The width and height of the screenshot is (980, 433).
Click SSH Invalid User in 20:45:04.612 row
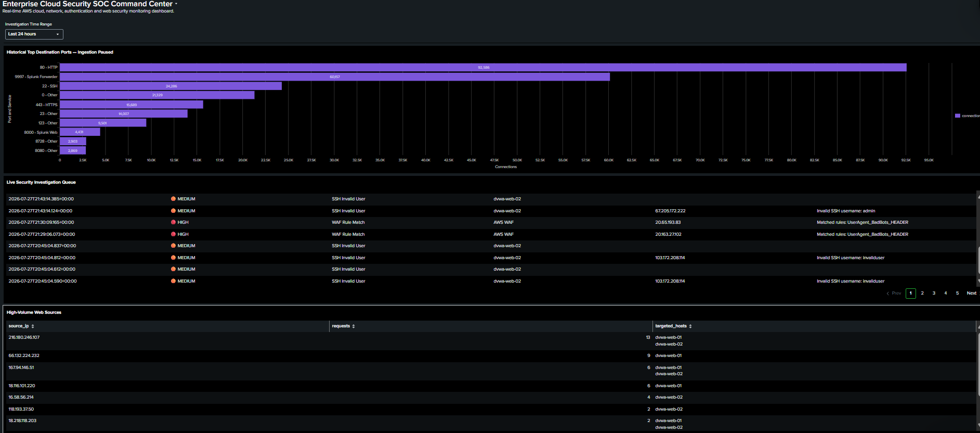(348, 269)
